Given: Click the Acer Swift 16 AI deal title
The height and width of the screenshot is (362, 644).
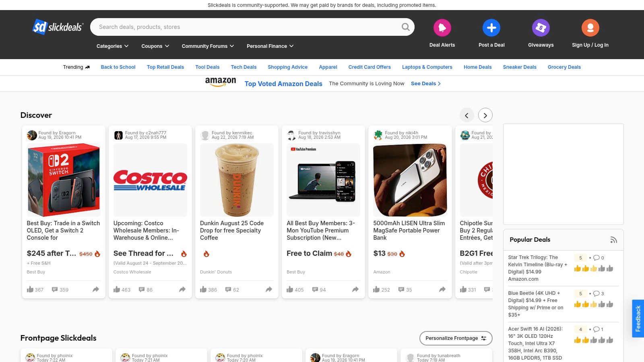Looking at the screenshot, I should (536, 343).
